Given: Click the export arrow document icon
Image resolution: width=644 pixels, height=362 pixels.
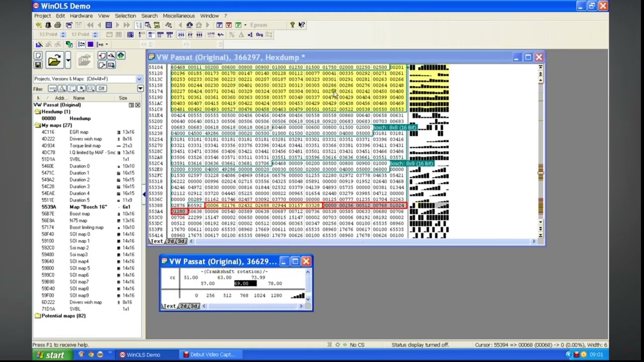Looking at the screenshot, I should [102, 65].
